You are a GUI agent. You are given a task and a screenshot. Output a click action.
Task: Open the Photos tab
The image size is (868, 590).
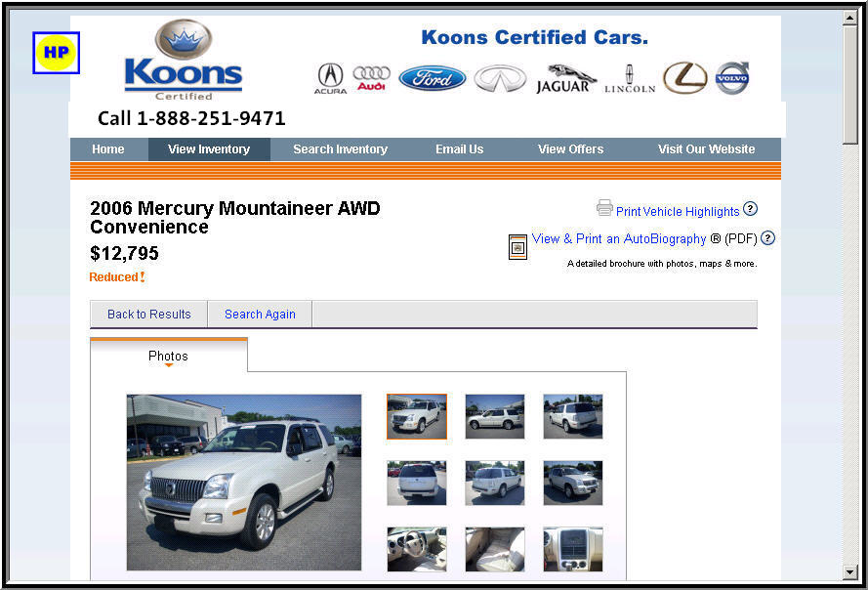tap(168, 356)
